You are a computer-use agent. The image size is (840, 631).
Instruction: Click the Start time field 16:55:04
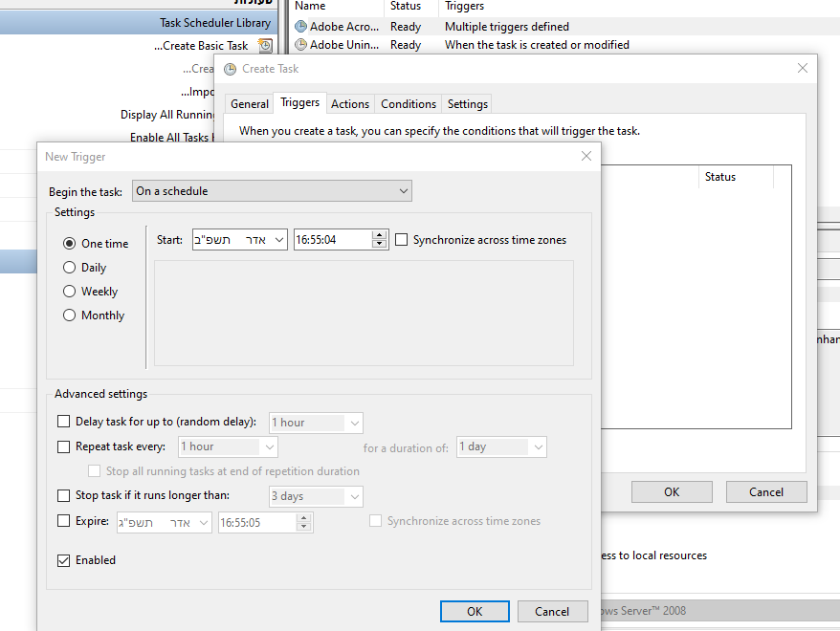[332, 240]
